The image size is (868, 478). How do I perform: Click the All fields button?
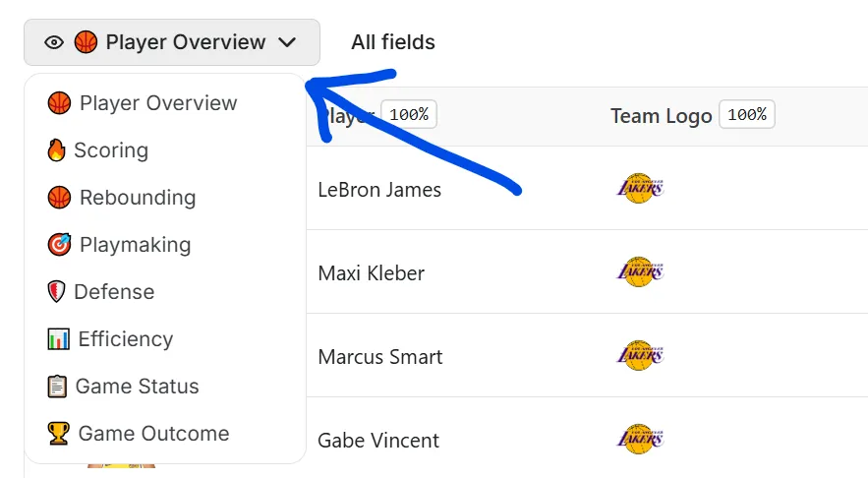click(x=393, y=42)
